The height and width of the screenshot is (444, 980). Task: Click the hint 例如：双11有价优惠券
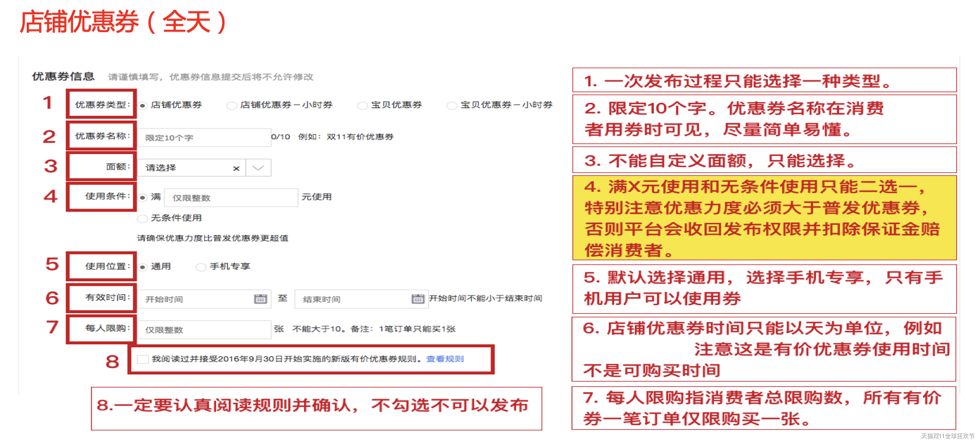point(346,137)
